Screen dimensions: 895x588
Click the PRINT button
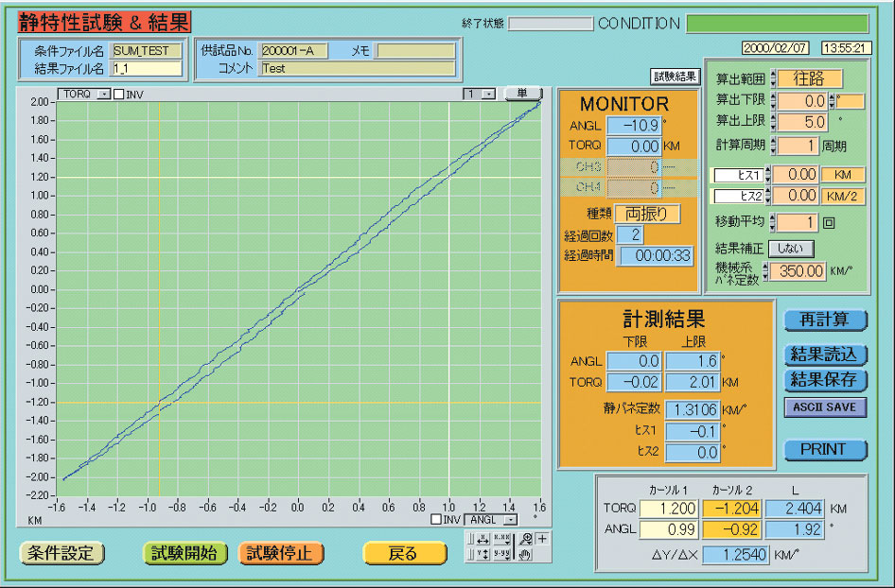point(825,449)
